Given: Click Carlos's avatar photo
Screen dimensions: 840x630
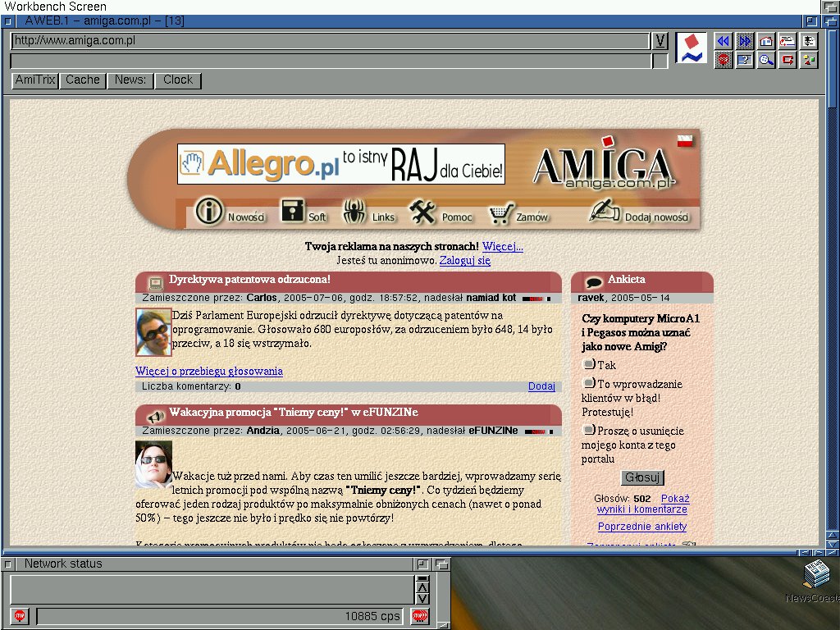Looking at the screenshot, I should pos(153,332).
